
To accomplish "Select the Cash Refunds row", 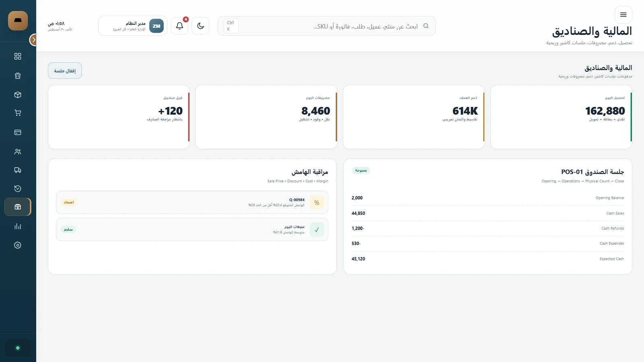I will pos(488,228).
